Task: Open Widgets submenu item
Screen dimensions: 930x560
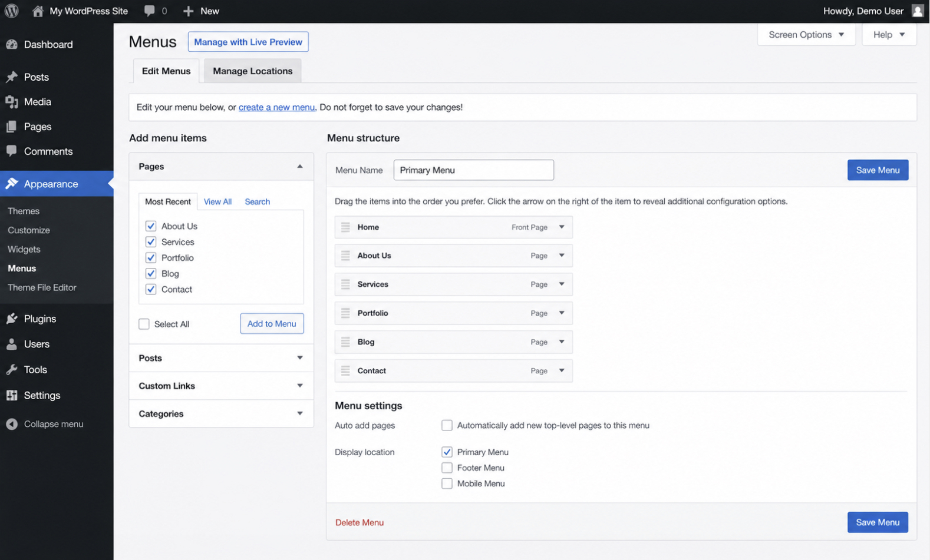Action: tap(24, 249)
